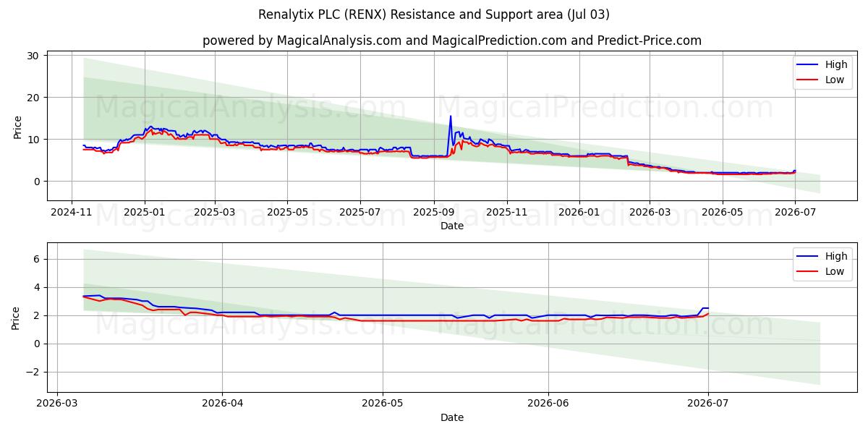Image resolution: width=868 pixels, height=434 pixels.
Task: Click the '2026-03' x-axis label in bottom chart
Action: (57, 404)
